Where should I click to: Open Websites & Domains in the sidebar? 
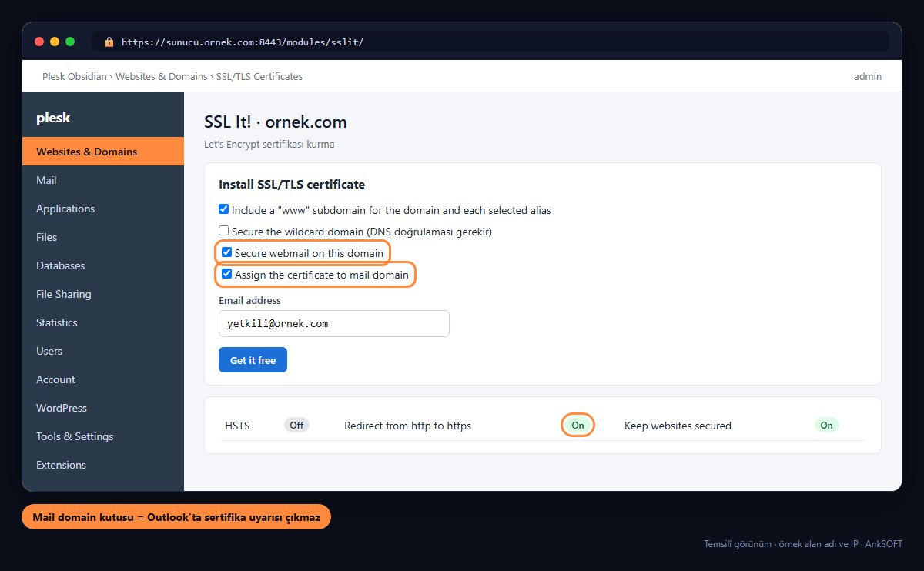[103, 152]
